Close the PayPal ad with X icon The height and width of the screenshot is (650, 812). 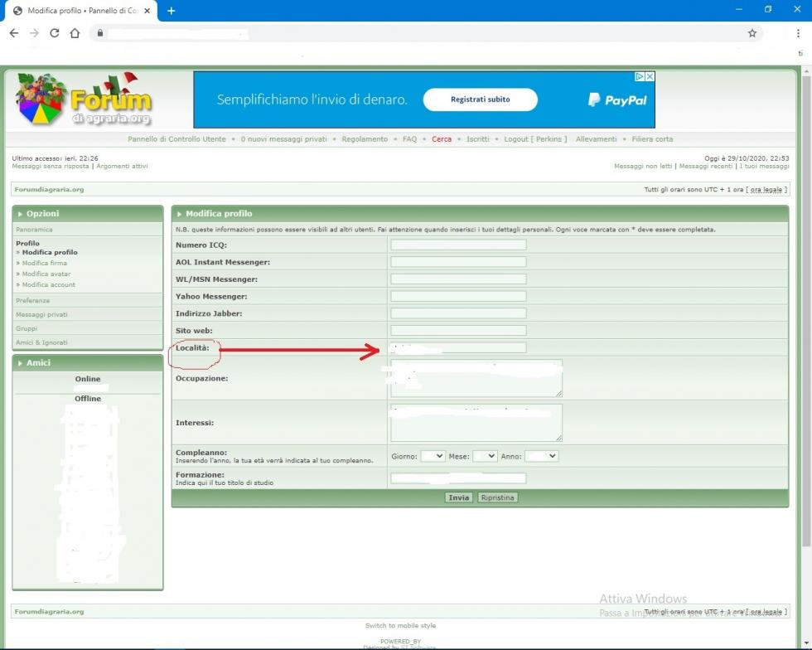pyautogui.click(x=650, y=76)
